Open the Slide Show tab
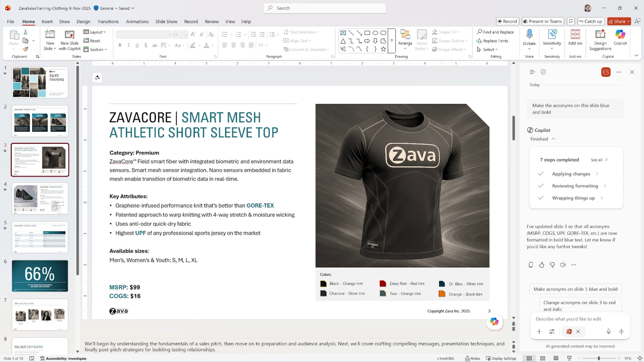Viewport: 644px width, 362px height. point(166,21)
